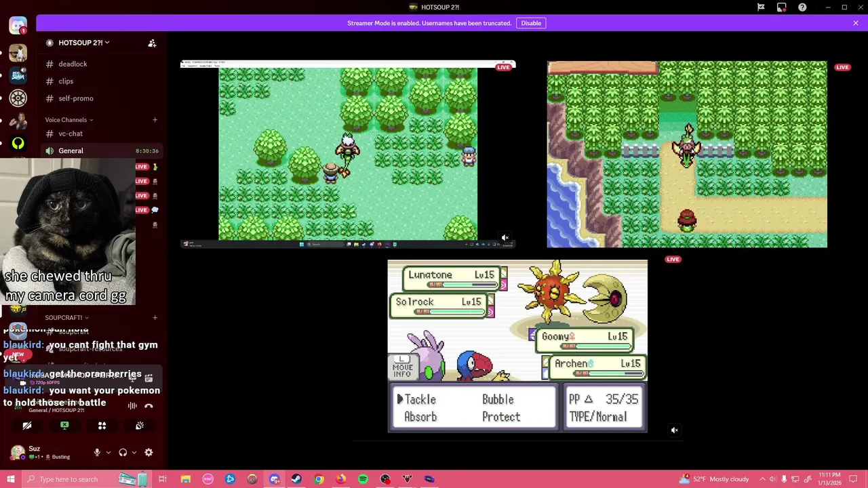Open Discord direct messages home icon
The image size is (868, 488).
[x=18, y=26]
